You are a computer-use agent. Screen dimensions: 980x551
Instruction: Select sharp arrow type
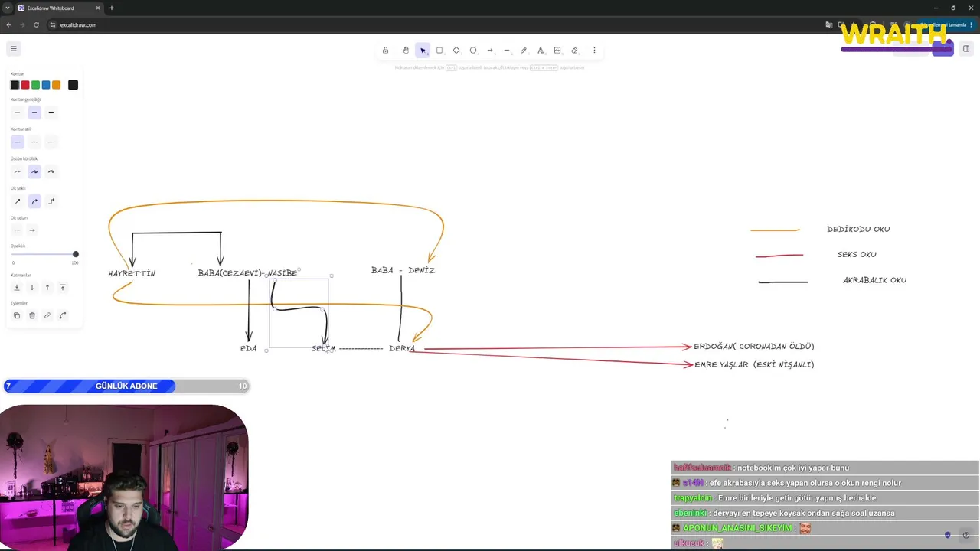pos(18,201)
